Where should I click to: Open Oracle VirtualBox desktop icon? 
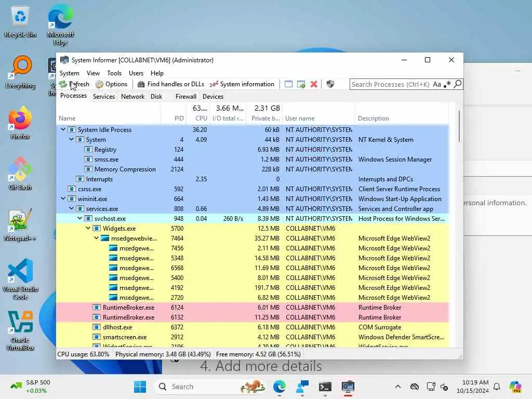tap(20, 330)
